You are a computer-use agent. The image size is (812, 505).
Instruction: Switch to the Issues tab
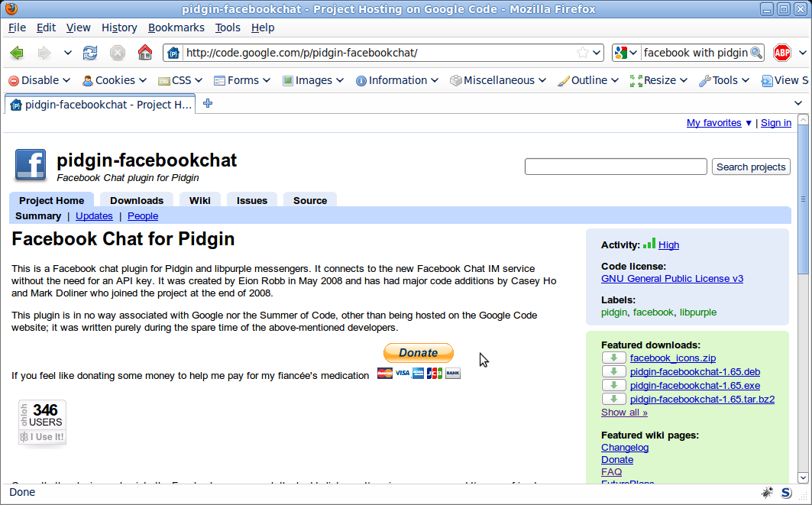click(252, 200)
